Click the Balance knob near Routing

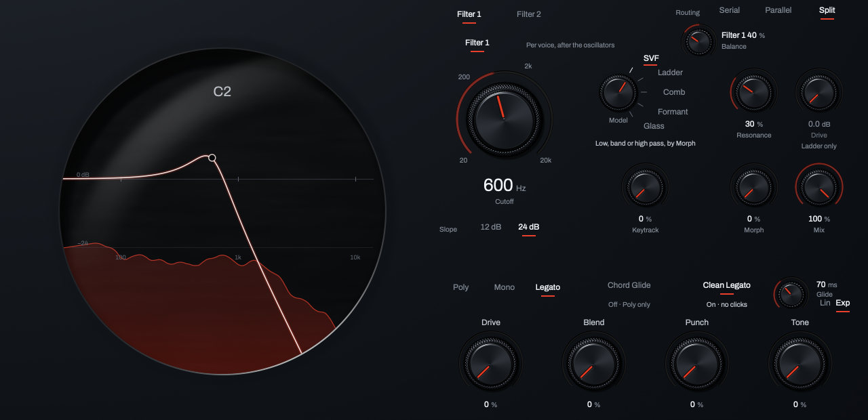(698, 42)
